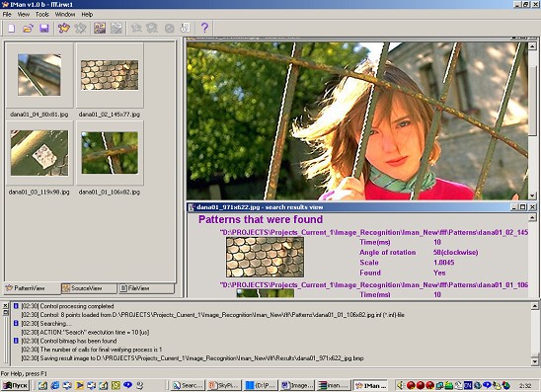Switch to the FileView tab

coord(146,288)
